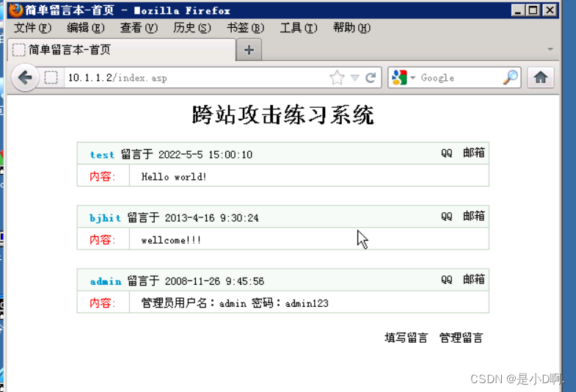
Task: Go to the Home page button
Action: point(540,78)
